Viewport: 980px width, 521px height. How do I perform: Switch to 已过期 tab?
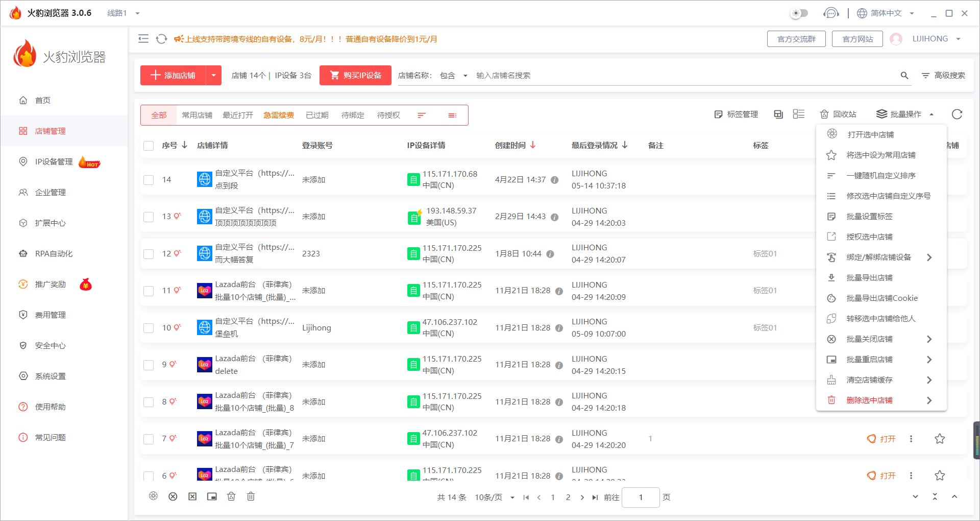click(317, 115)
